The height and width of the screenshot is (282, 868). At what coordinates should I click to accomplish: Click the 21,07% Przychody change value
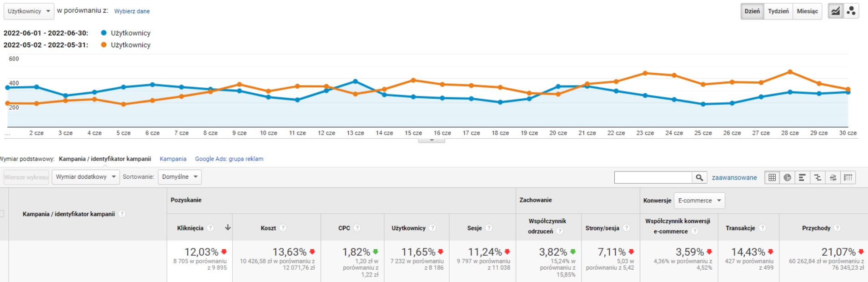pos(838,252)
